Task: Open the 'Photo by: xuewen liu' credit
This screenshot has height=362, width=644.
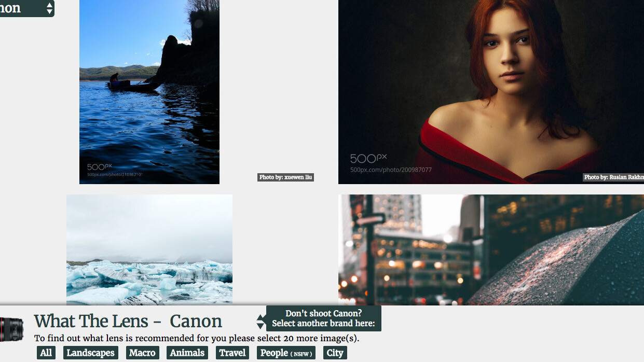Action: click(285, 177)
